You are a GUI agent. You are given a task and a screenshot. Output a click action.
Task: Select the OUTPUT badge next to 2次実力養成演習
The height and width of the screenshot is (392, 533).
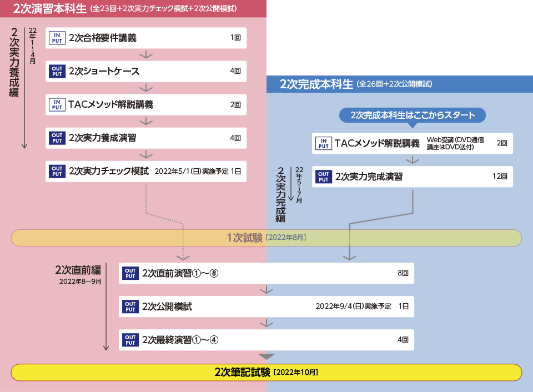pos(57,138)
